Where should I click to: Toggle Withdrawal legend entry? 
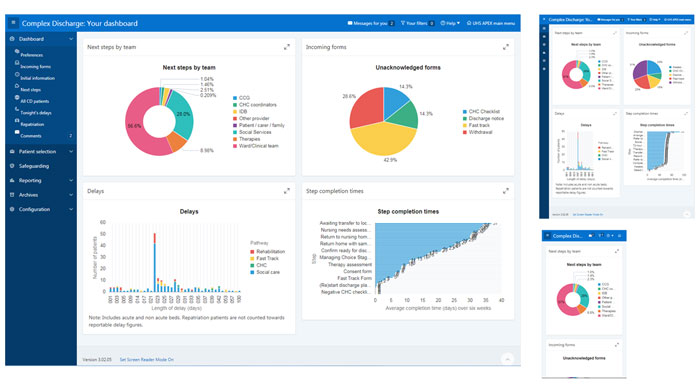tap(477, 132)
